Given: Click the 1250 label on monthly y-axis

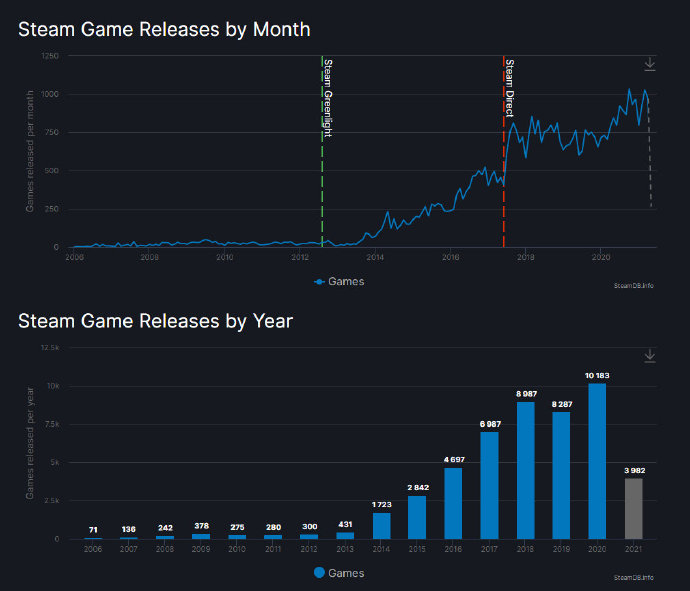Looking at the screenshot, I should pos(50,56).
